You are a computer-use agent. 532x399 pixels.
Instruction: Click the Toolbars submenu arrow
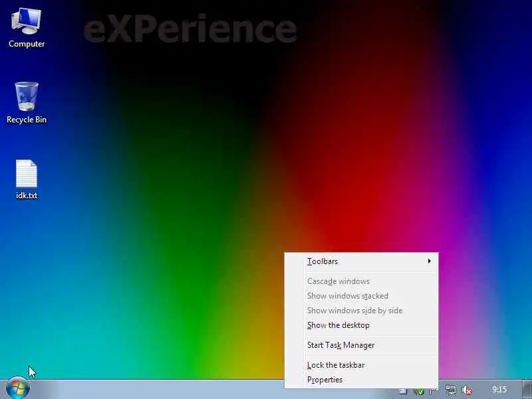click(x=430, y=261)
